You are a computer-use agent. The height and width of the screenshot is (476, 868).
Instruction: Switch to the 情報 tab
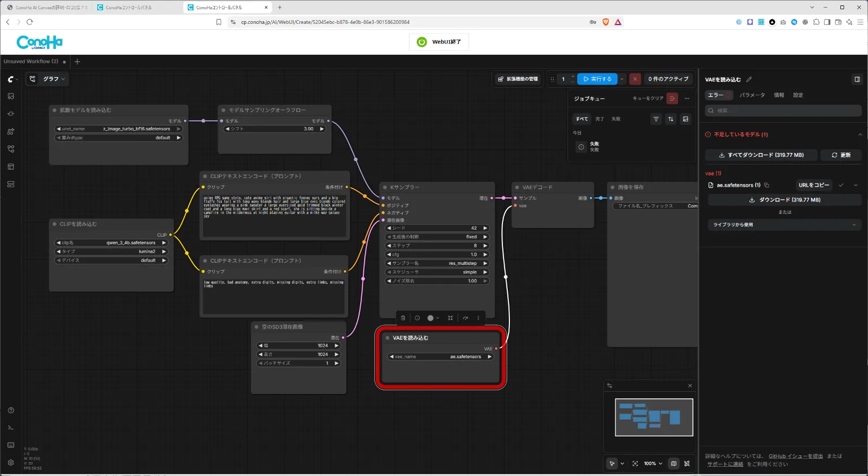[x=779, y=95]
